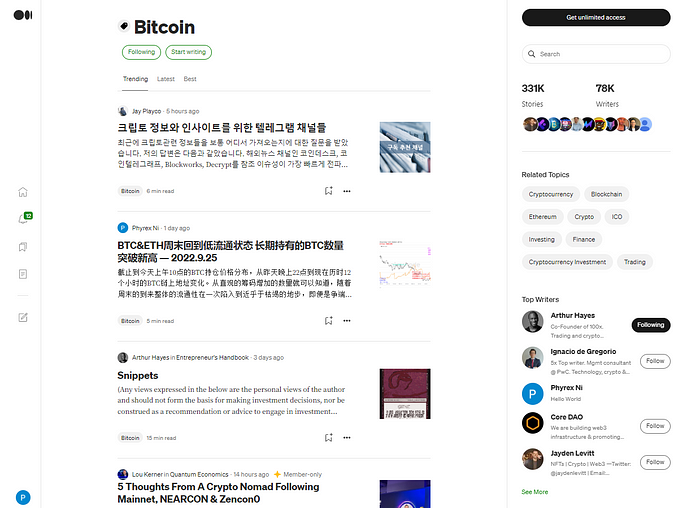Switch to the Latest tab
The width and height of the screenshot is (700, 508).
(166, 79)
